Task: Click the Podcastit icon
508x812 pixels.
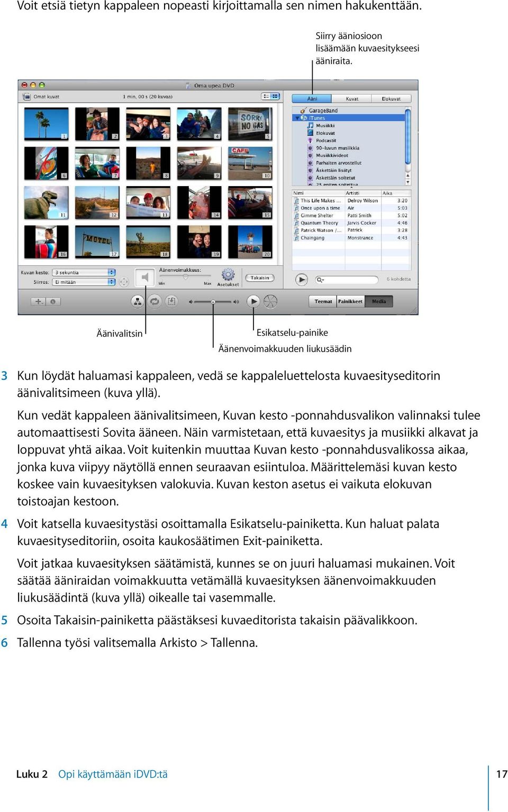Action: click(x=311, y=141)
